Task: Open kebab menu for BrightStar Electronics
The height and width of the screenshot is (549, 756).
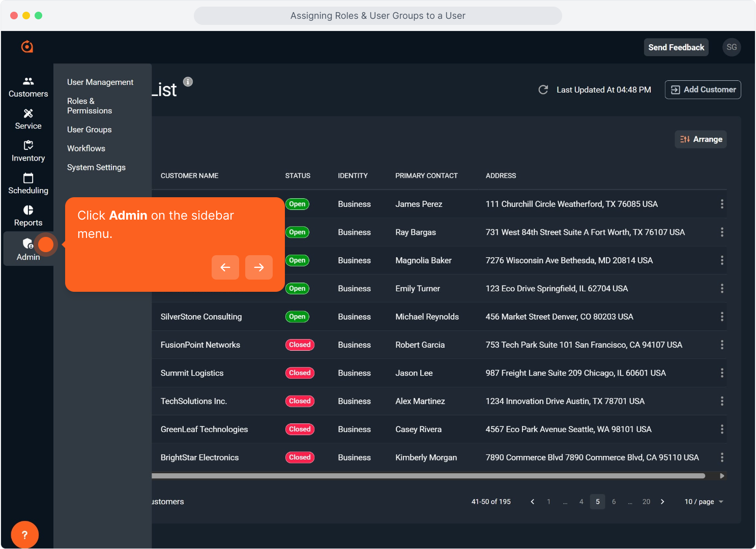Action: pyautogui.click(x=721, y=457)
